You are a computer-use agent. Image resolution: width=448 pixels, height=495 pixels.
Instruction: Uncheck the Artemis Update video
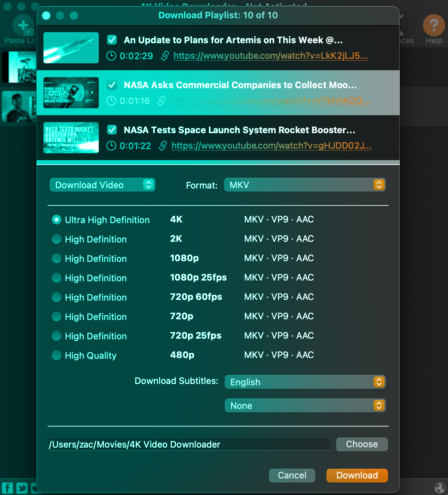[112, 40]
